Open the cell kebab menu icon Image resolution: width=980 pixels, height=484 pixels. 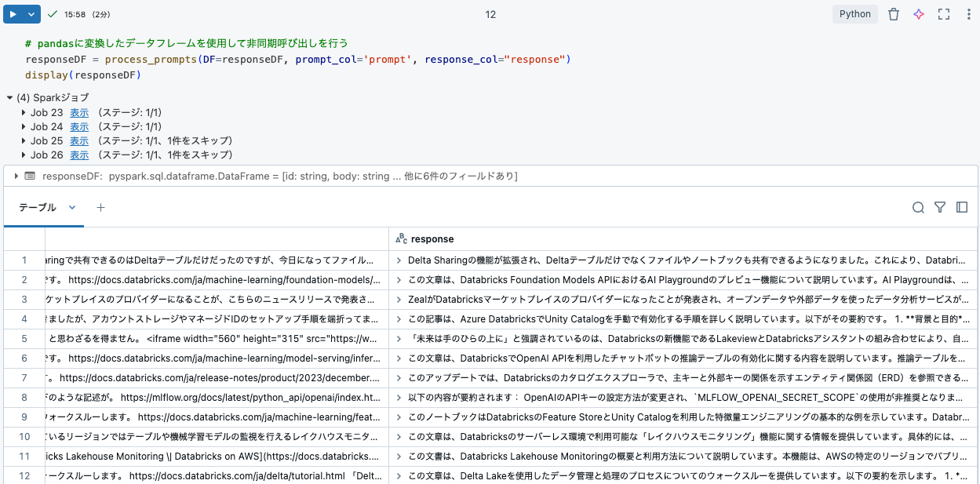(968, 13)
